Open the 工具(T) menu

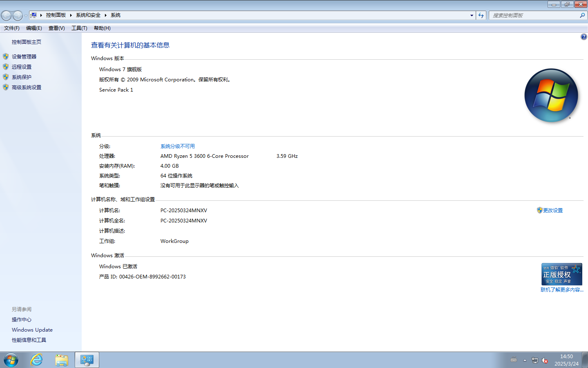[x=79, y=28]
